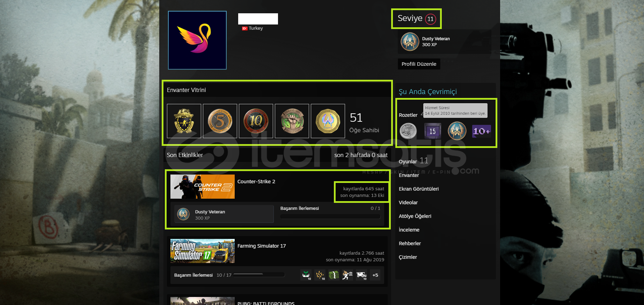This screenshot has width=644, height=305.
Task: Click the 'Envanter Vitrini' heading
Action: click(x=186, y=90)
